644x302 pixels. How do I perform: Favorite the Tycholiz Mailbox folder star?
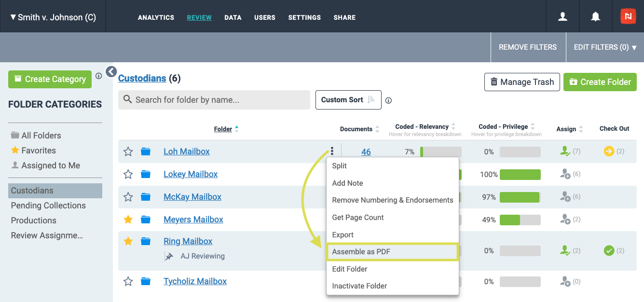128,281
